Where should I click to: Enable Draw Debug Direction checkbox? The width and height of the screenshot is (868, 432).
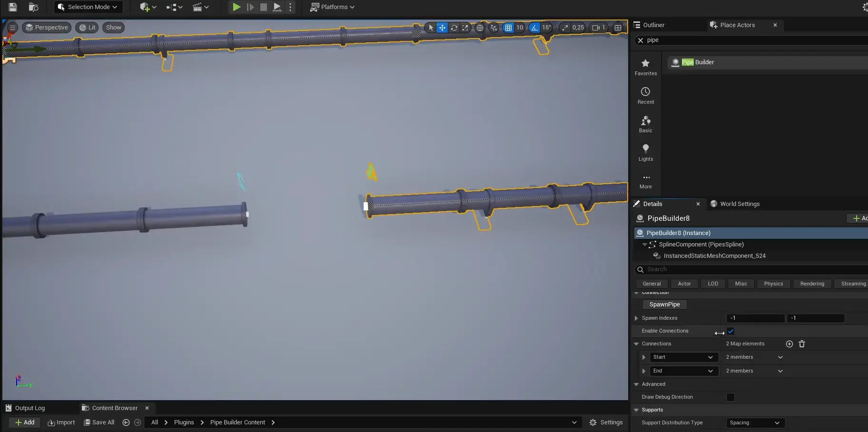pos(730,397)
